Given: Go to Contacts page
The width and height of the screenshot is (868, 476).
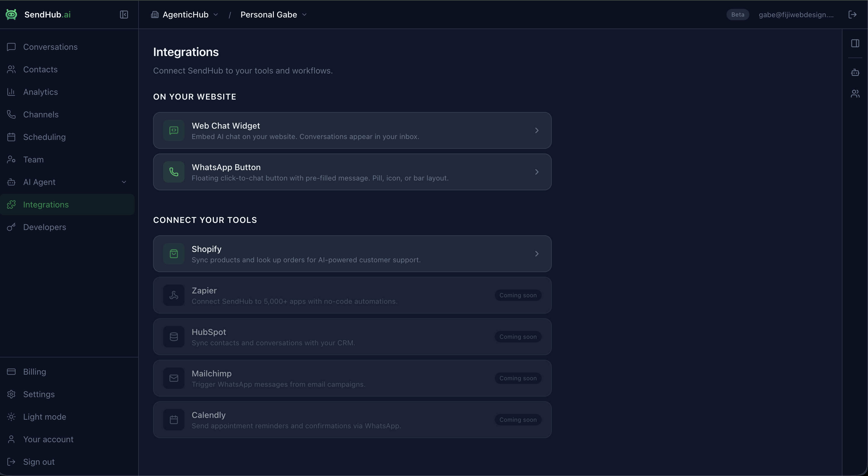Looking at the screenshot, I should pyautogui.click(x=67, y=69).
